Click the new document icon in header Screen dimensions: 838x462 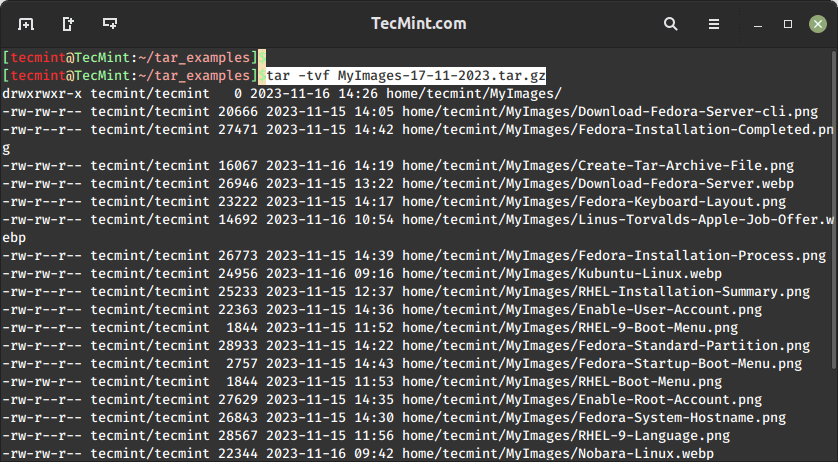pyautogui.click(x=68, y=24)
